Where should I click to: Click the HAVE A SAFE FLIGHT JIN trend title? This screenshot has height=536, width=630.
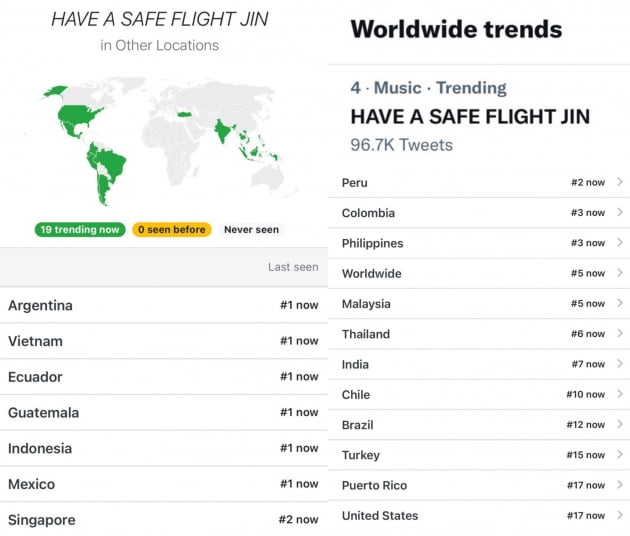coord(470,117)
